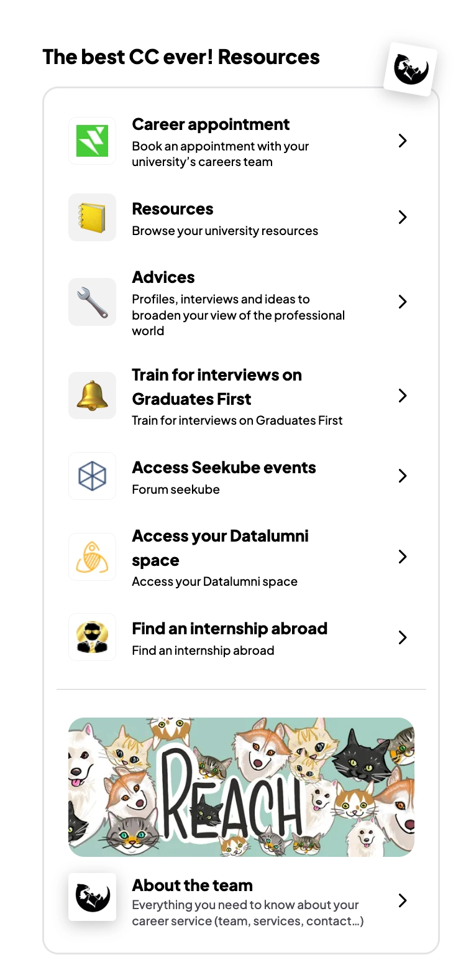This screenshot has width=466, height=980.
Task: Open the About the team heading
Action: tap(192, 885)
